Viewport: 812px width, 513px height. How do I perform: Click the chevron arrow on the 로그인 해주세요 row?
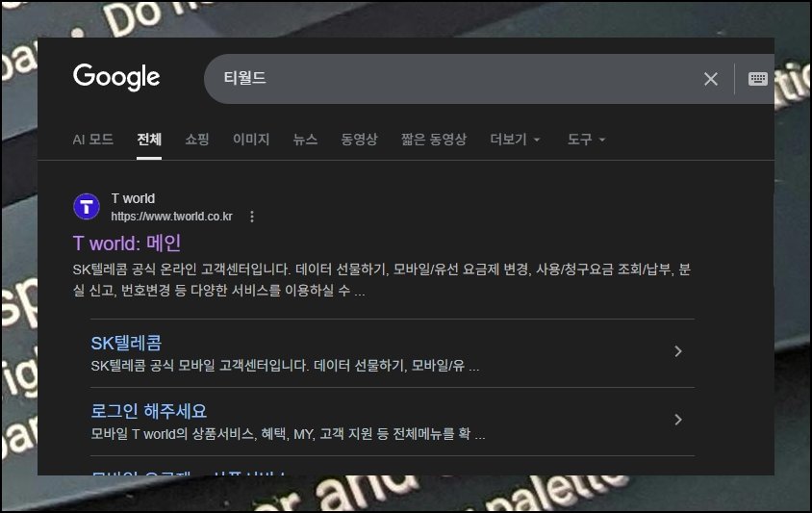point(678,420)
